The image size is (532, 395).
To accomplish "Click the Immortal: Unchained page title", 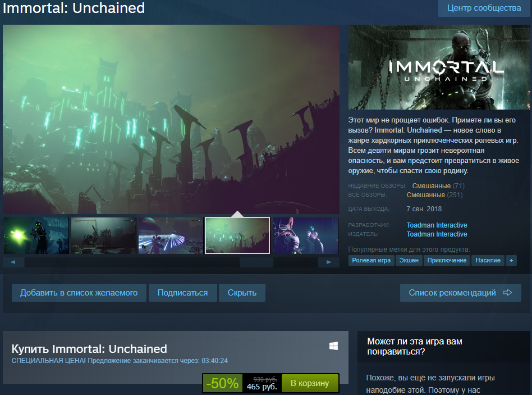I will pos(74,8).
